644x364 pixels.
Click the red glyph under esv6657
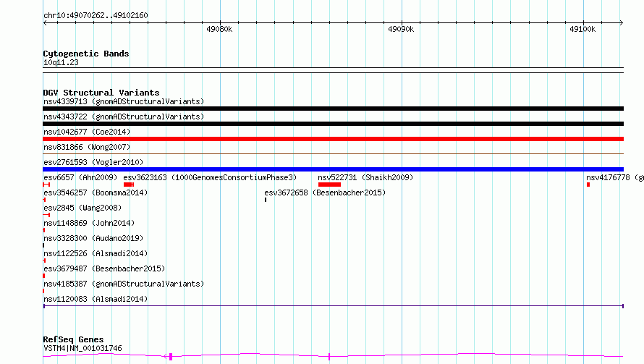(x=46, y=185)
